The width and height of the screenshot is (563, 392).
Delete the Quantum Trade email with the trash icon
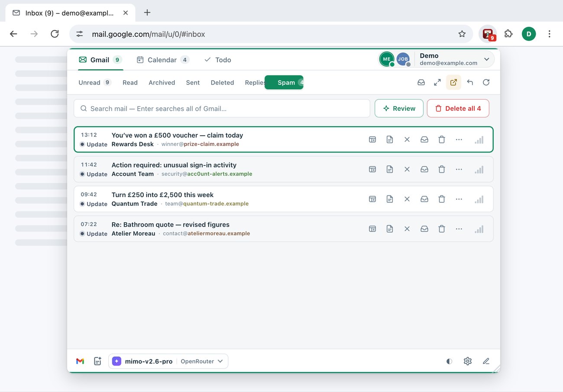click(x=442, y=199)
